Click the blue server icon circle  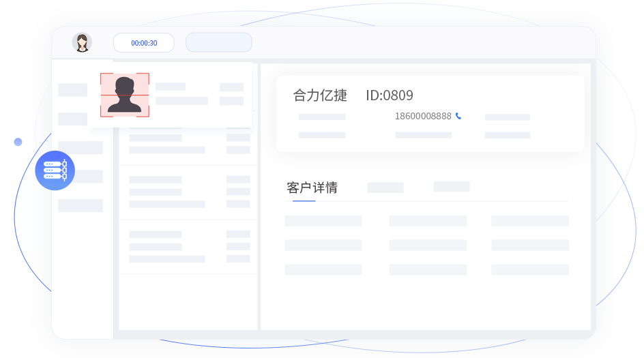(x=55, y=170)
